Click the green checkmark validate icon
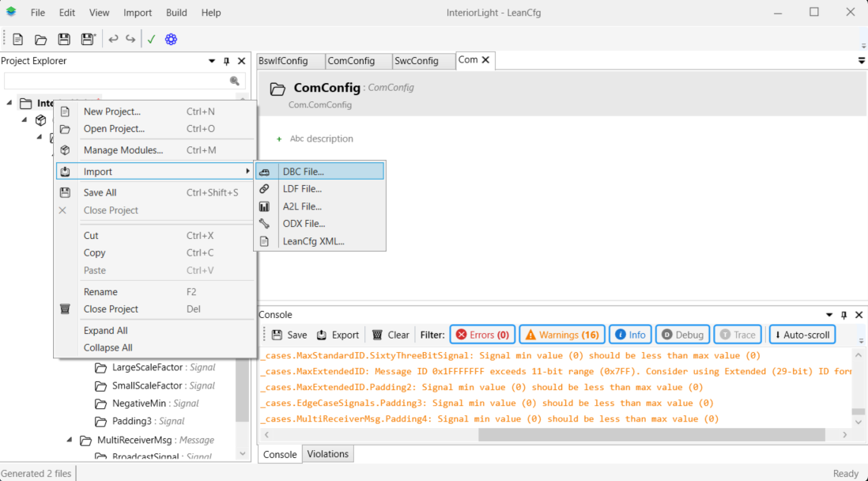Viewport: 868px width, 481px height. click(x=151, y=40)
